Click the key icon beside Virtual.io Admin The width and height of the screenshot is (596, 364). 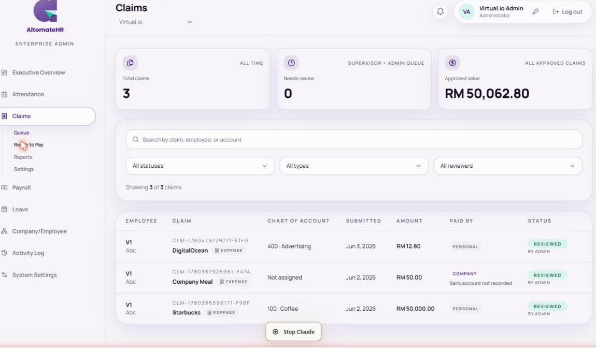535,12
